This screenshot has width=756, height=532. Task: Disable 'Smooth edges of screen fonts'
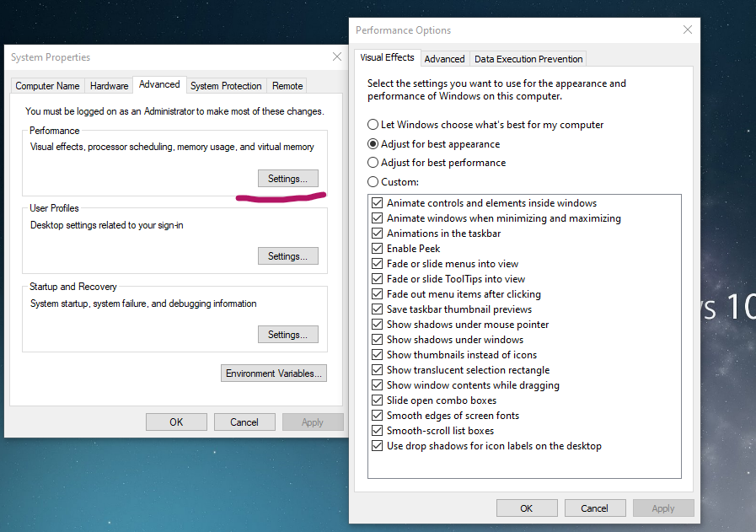point(377,416)
